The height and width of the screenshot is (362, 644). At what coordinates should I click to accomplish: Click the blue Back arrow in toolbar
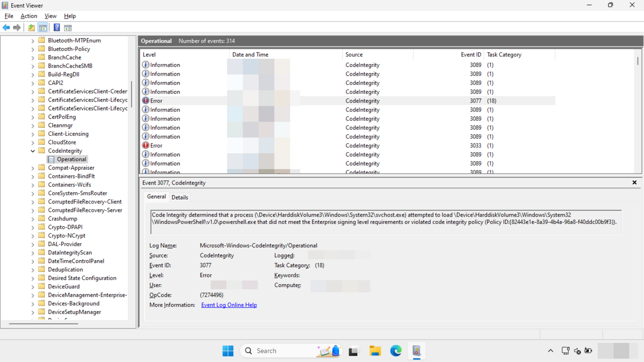click(x=6, y=28)
